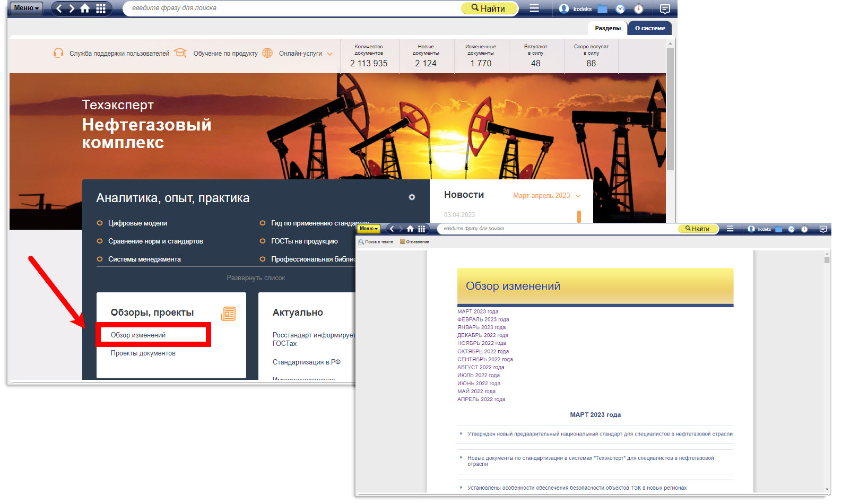This screenshot has height=504, width=842.
Task: Click the Скоро вступят в силу 88 counter
Action: 591,56
